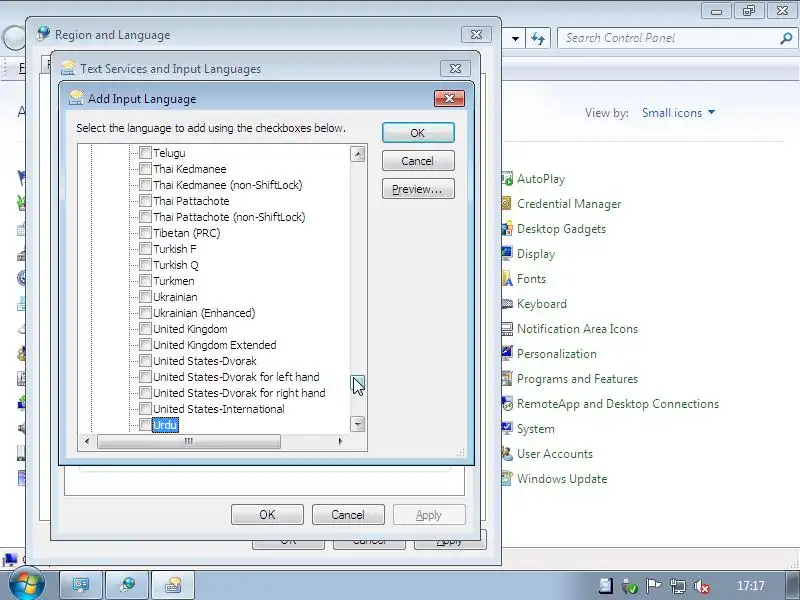Click the horizontal scroll right arrow

(x=340, y=441)
